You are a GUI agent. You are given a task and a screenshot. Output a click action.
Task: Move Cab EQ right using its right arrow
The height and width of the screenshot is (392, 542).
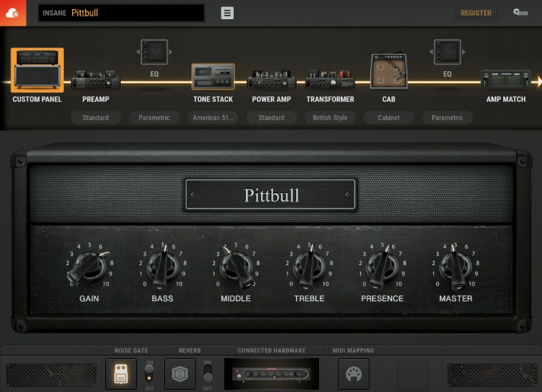464,52
